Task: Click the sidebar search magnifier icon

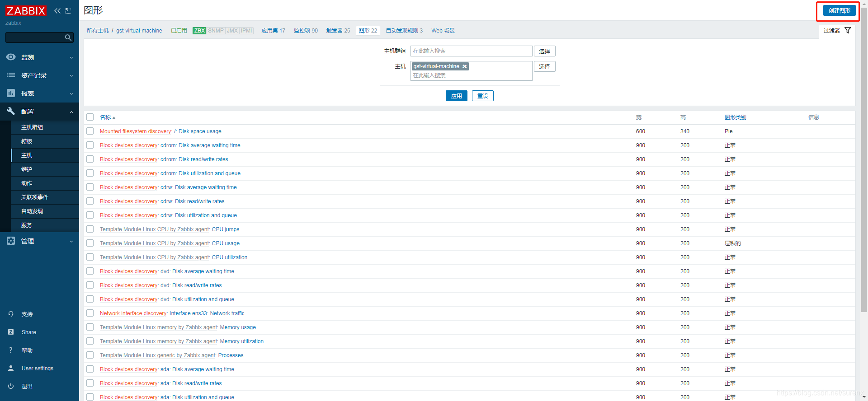Action: tap(68, 37)
